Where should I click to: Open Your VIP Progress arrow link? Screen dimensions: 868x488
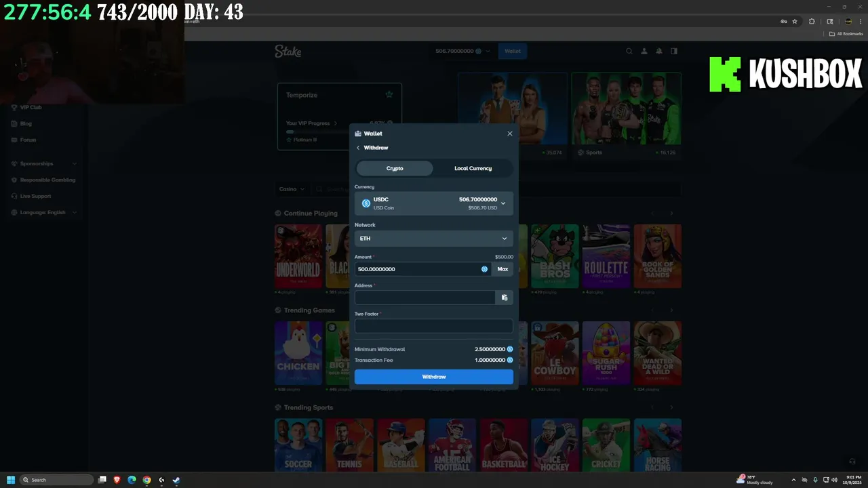(334, 123)
